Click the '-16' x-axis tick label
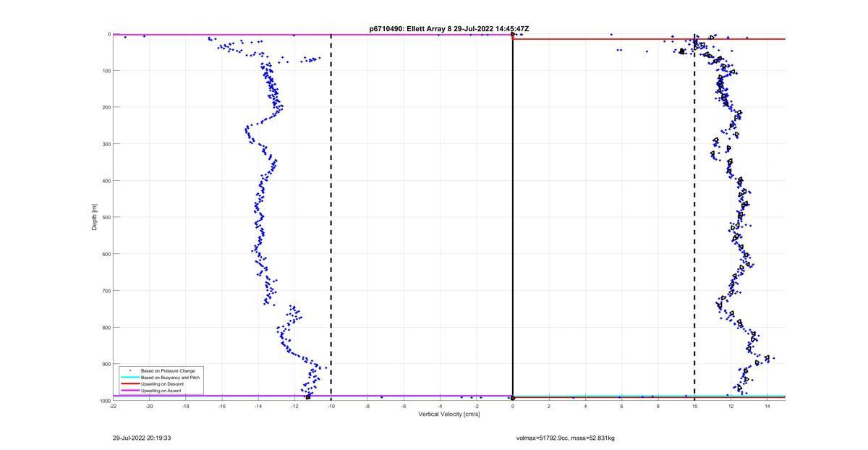The image size is (868, 450). point(222,406)
